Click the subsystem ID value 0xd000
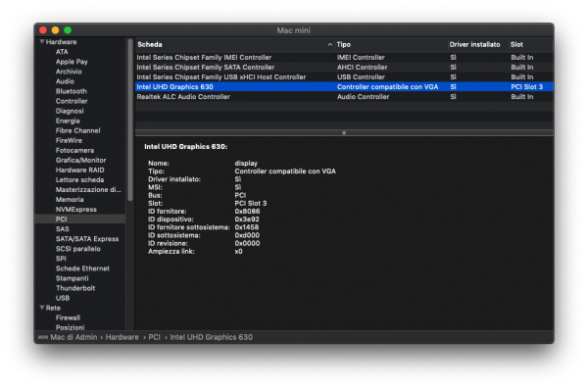Screen dimensions: 588x389 (x=247, y=235)
